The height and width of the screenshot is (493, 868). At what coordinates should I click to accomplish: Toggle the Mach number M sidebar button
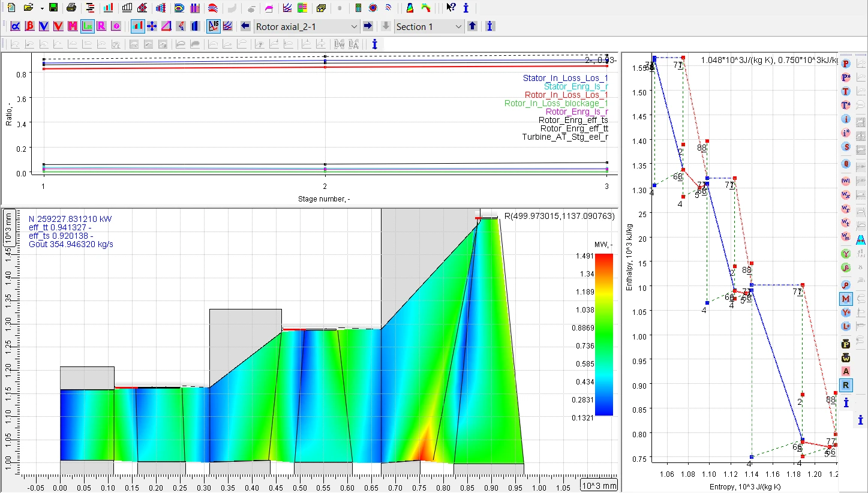click(x=846, y=298)
